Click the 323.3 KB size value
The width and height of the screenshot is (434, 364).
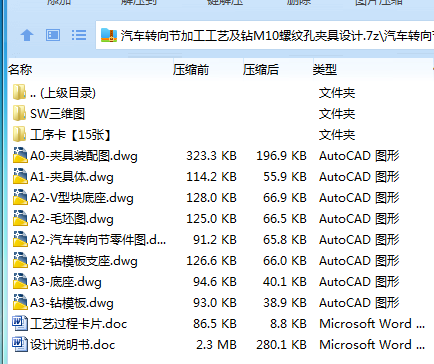[x=211, y=156]
